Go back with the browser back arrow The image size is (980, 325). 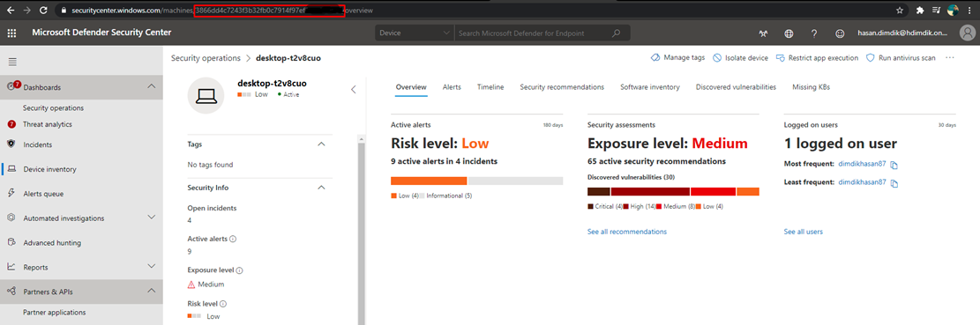(x=11, y=11)
